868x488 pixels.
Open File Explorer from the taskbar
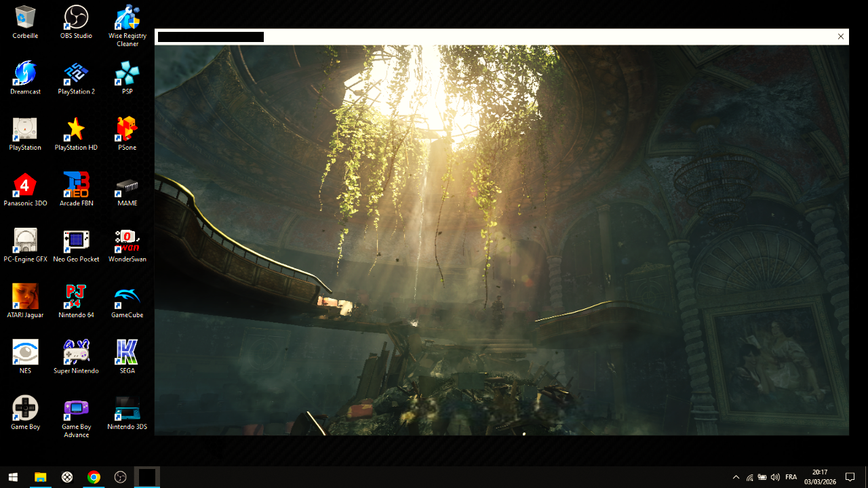pyautogui.click(x=40, y=477)
